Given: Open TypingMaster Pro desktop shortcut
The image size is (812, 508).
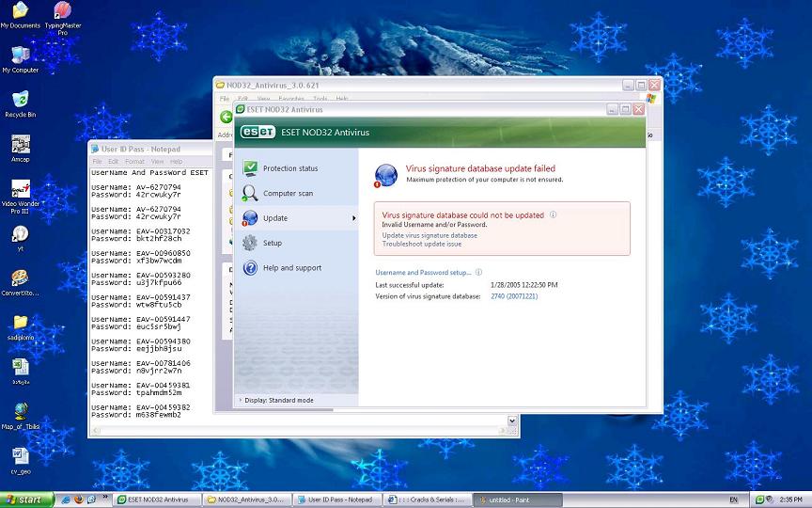Looking at the screenshot, I should (x=63, y=10).
